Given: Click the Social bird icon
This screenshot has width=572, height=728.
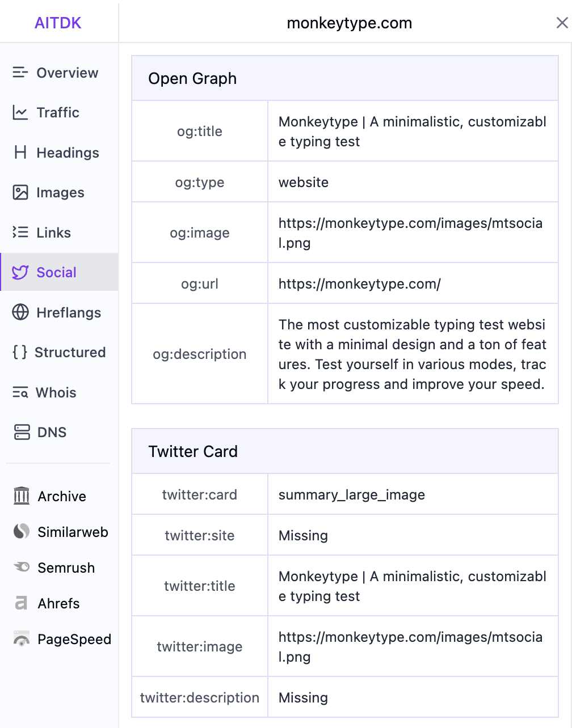Looking at the screenshot, I should coord(20,272).
